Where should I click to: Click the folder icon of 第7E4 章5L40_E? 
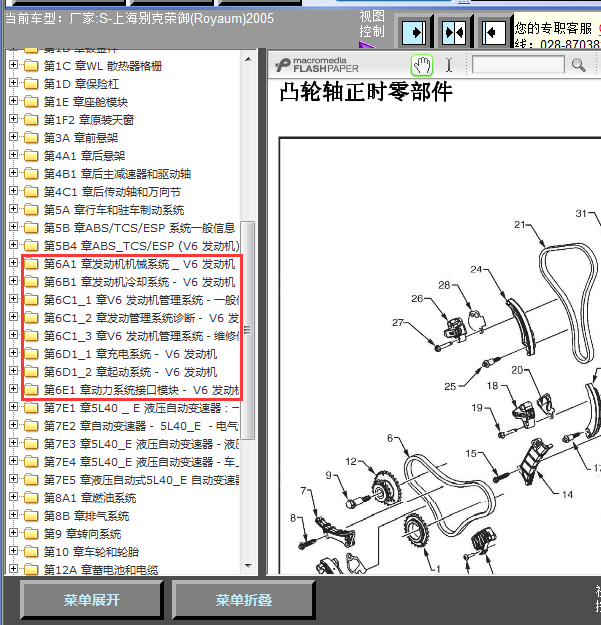31,462
